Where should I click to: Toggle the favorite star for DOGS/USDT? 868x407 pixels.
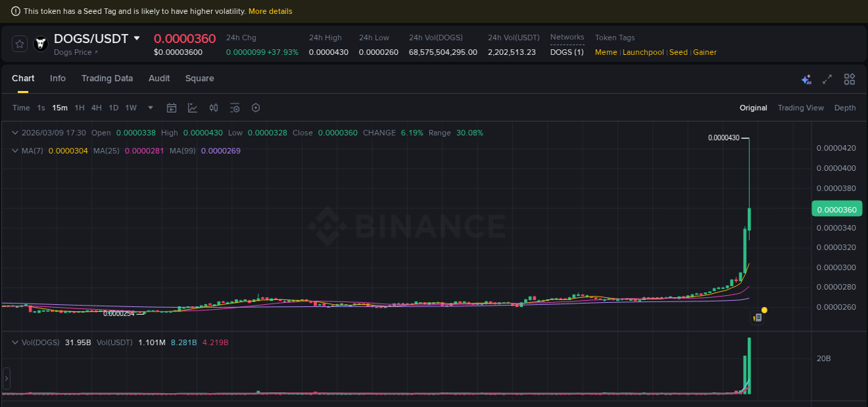[x=19, y=43]
